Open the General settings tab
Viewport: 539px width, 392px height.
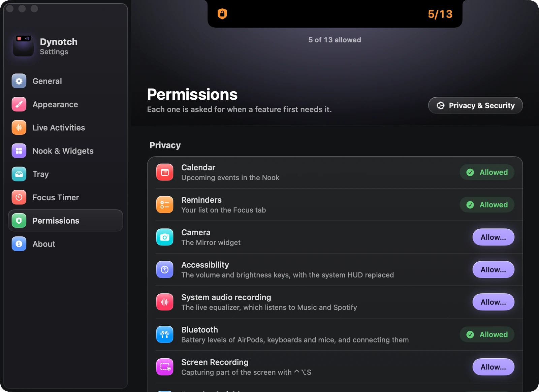[65, 81]
